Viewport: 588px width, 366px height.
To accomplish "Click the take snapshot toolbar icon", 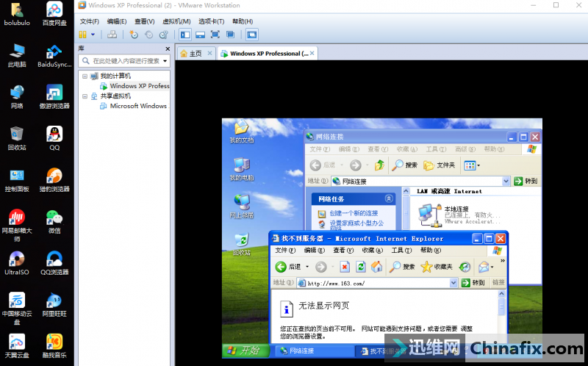I will 134,35.
